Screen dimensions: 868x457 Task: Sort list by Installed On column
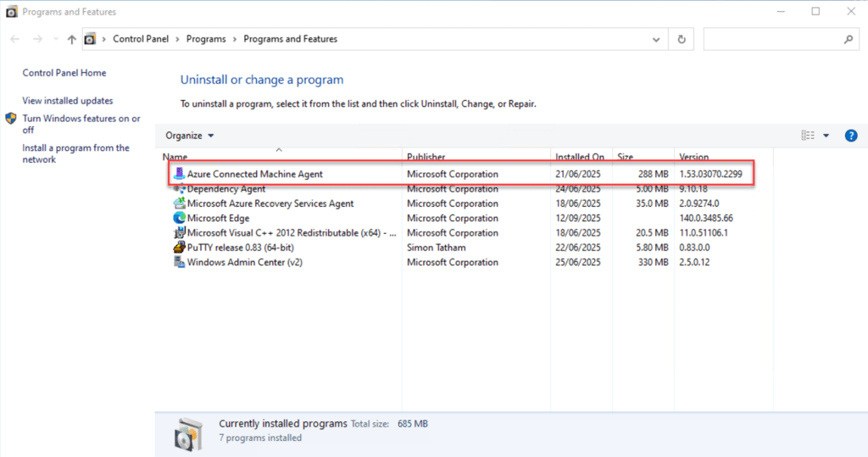tap(580, 157)
